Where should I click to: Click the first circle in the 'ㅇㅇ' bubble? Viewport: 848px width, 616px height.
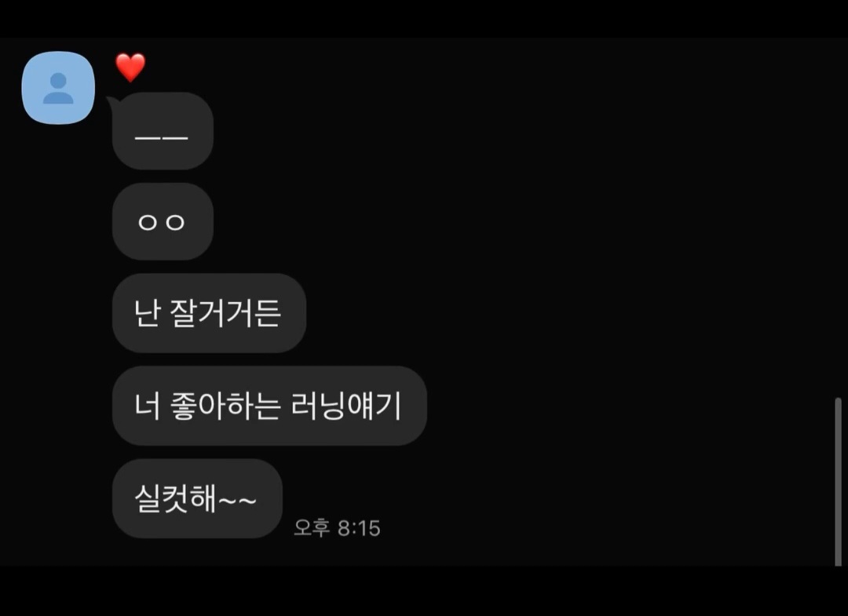147,222
